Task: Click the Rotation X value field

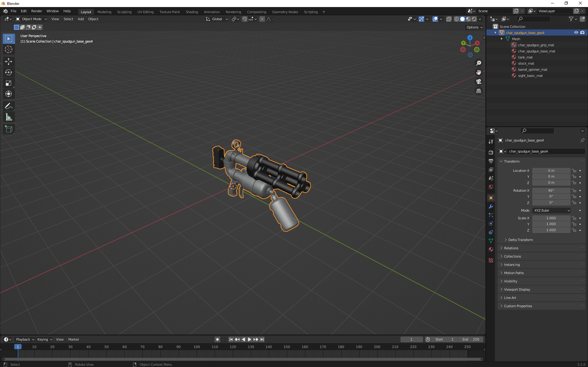Action: click(551, 191)
